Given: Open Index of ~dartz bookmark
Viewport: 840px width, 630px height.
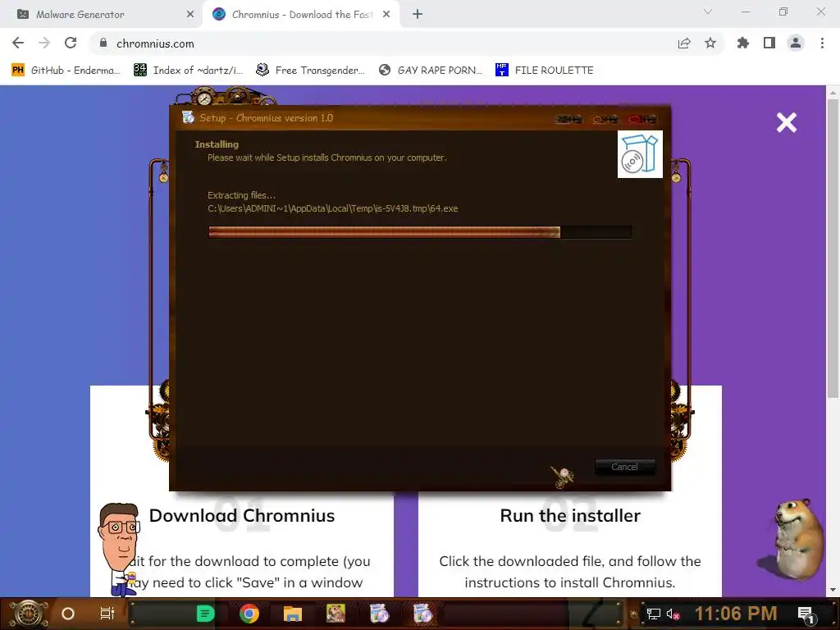Looking at the screenshot, I should [188, 71].
